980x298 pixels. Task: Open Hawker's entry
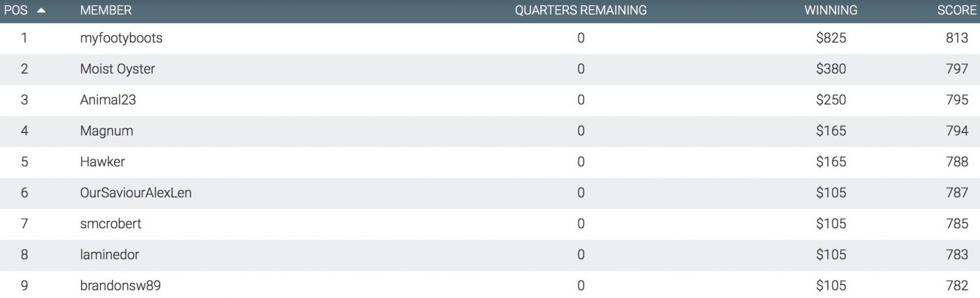pyautogui.click(x=102, y=162)
